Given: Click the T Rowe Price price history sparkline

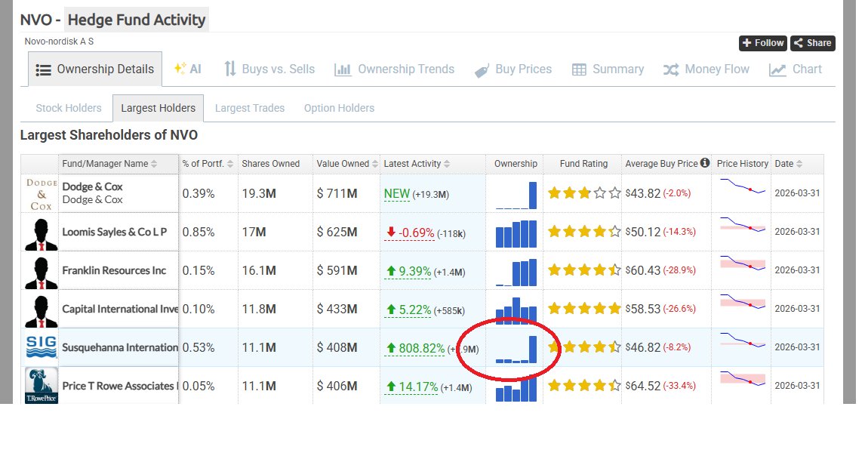Looking at the screenshot, I should (x=743, y=379).
